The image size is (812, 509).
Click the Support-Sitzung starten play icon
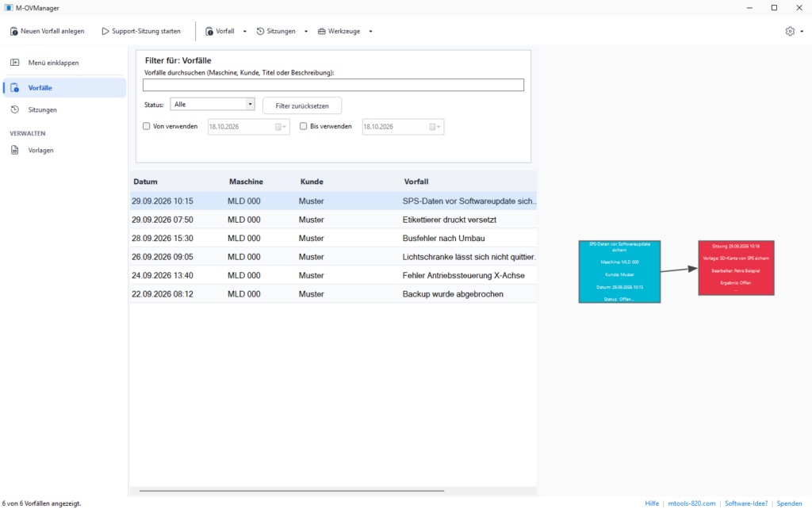(105, 32)
